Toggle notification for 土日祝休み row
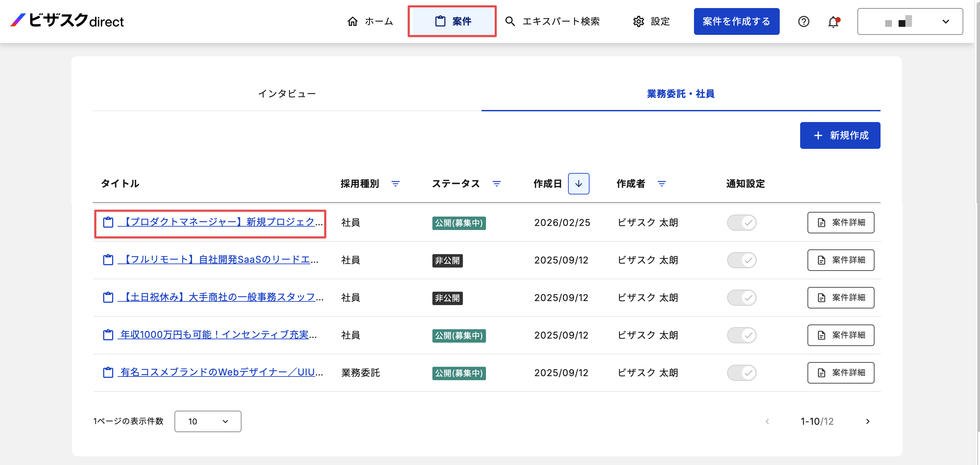 click(x=742, y=297)
